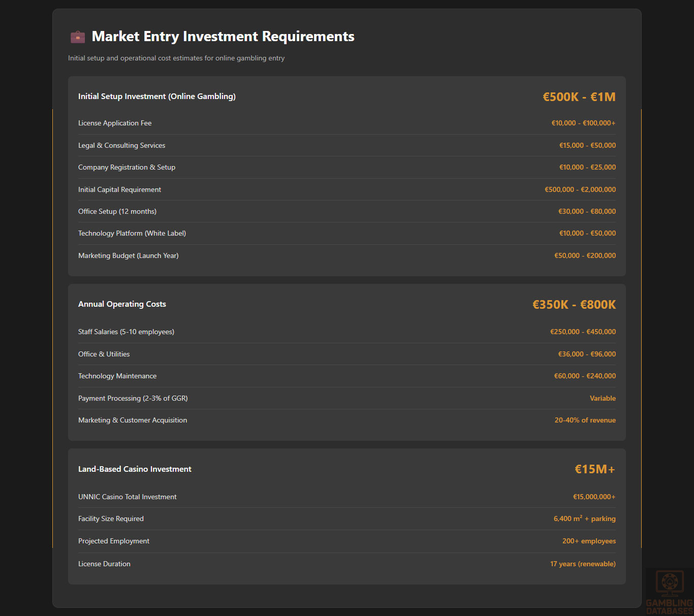Click the UNNIC Casino Total Investment label
The height and width of the screenshot is (616, 694).
pyautogui.click(x=128, y=497)
